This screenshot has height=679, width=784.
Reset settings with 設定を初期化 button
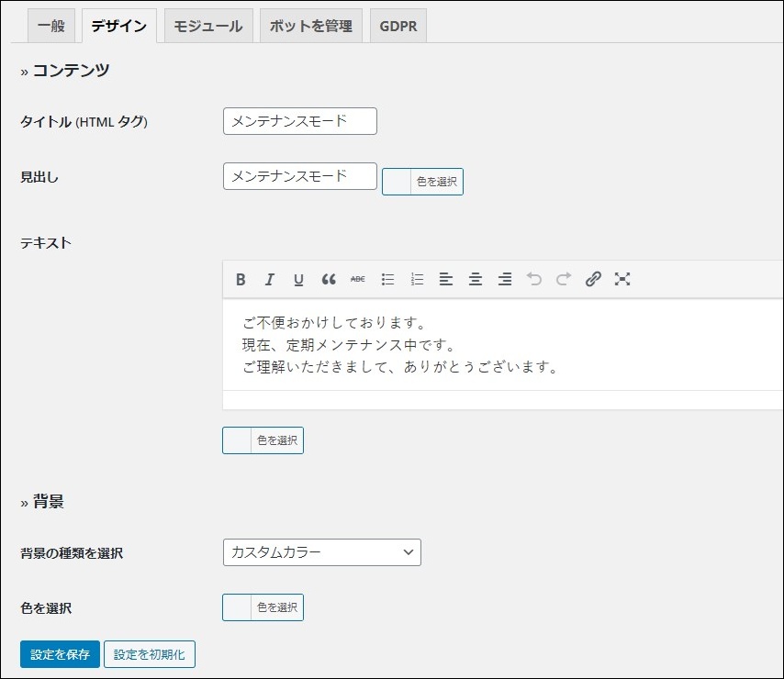[x=149, y=655]
